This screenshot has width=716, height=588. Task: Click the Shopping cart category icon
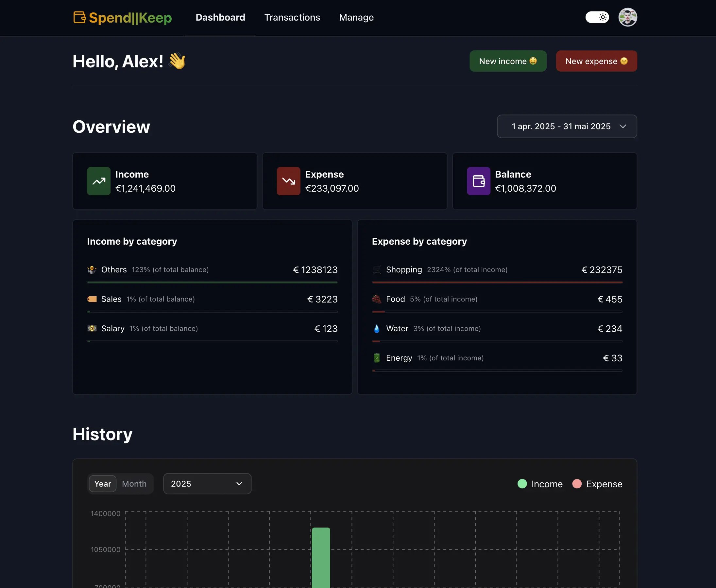point(377,269)
